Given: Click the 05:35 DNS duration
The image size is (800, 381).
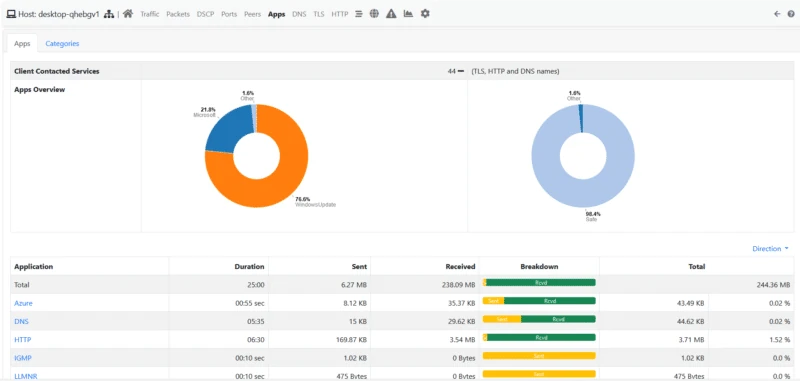Looking at the screenshot, I should 257,322.
